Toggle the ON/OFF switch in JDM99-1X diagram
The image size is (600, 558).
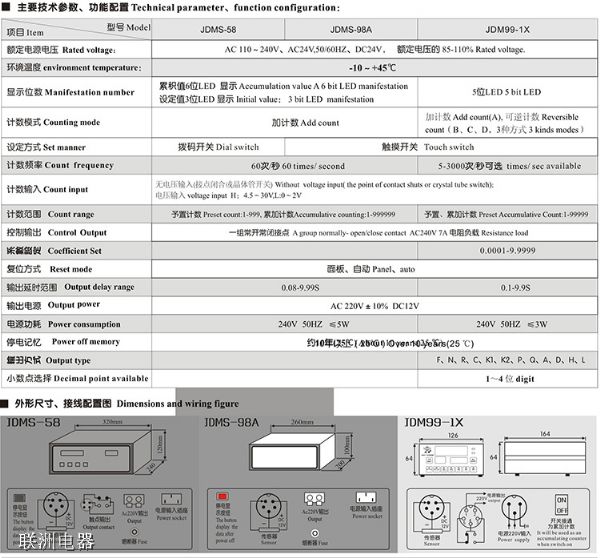561,503
